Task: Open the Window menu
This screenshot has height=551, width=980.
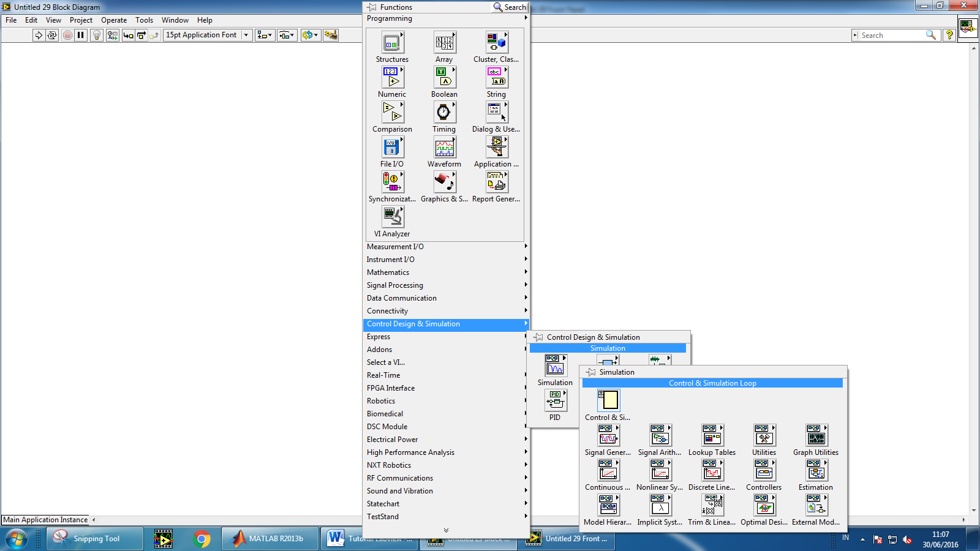Action: [175, 20]
